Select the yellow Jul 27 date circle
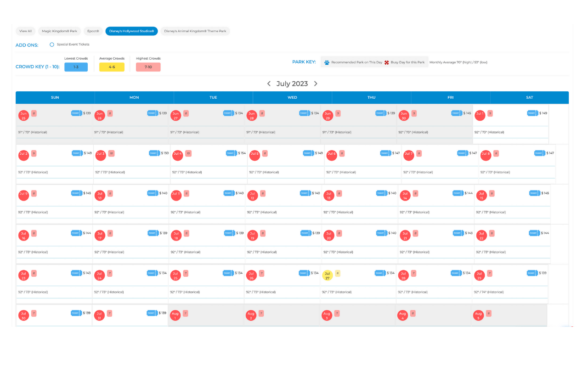 point(328,275)
